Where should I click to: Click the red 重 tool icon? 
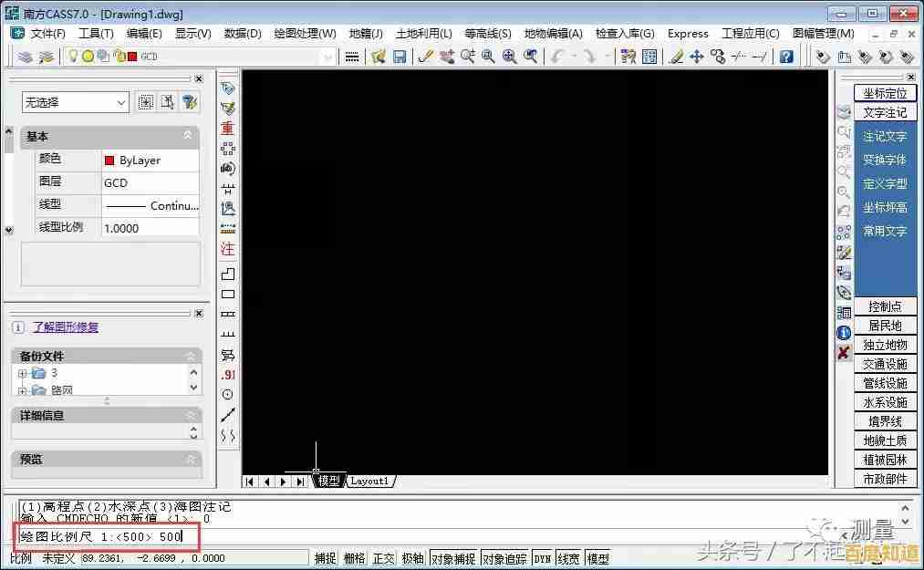point(227,129)
